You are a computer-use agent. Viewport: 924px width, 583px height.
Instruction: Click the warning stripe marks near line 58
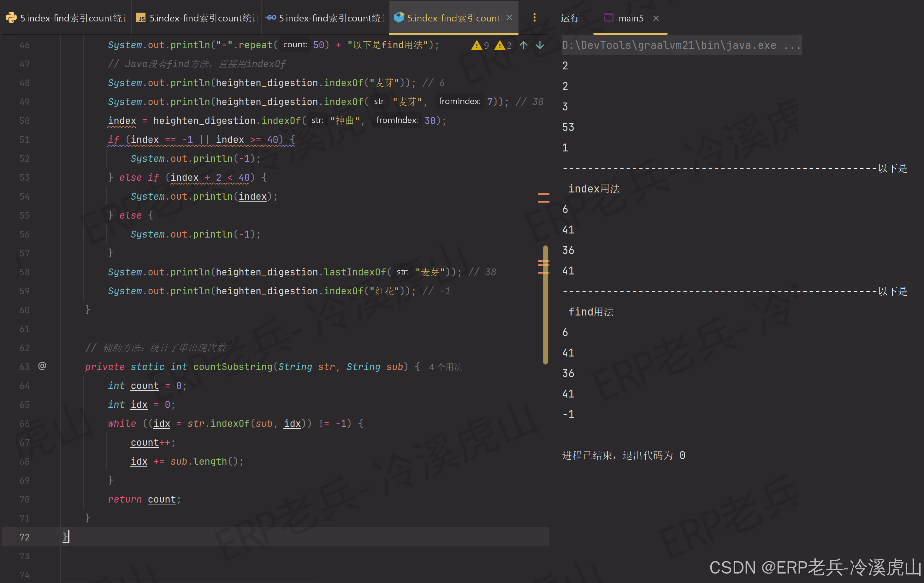[x=544, y=267]
